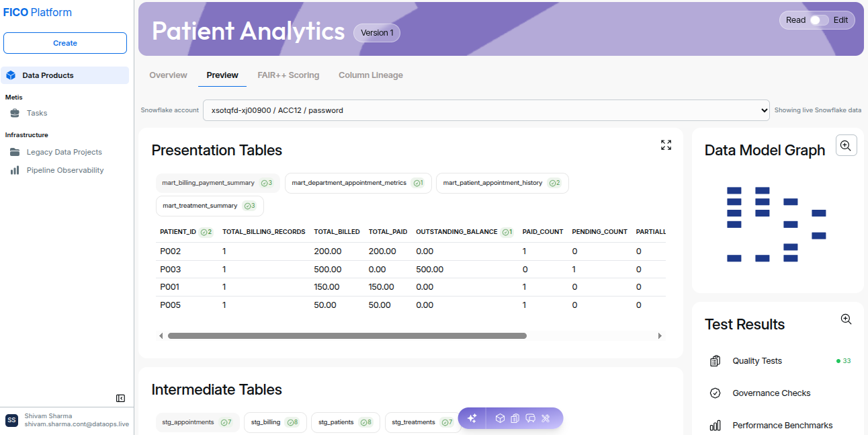This screenshot has height=435, width=868.
Task: Select the mart_treatment_summary table chip
Action: click(x=210, y=206)
